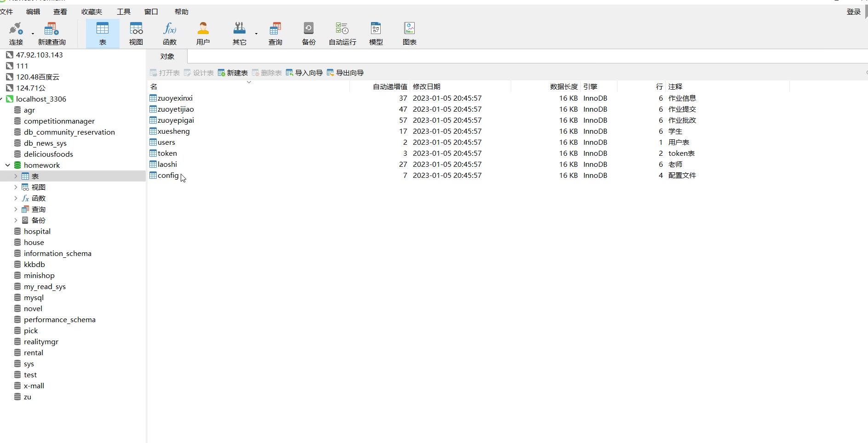Click the 配置文件 comment cell

pyautogui.click(x=682, y=175)
